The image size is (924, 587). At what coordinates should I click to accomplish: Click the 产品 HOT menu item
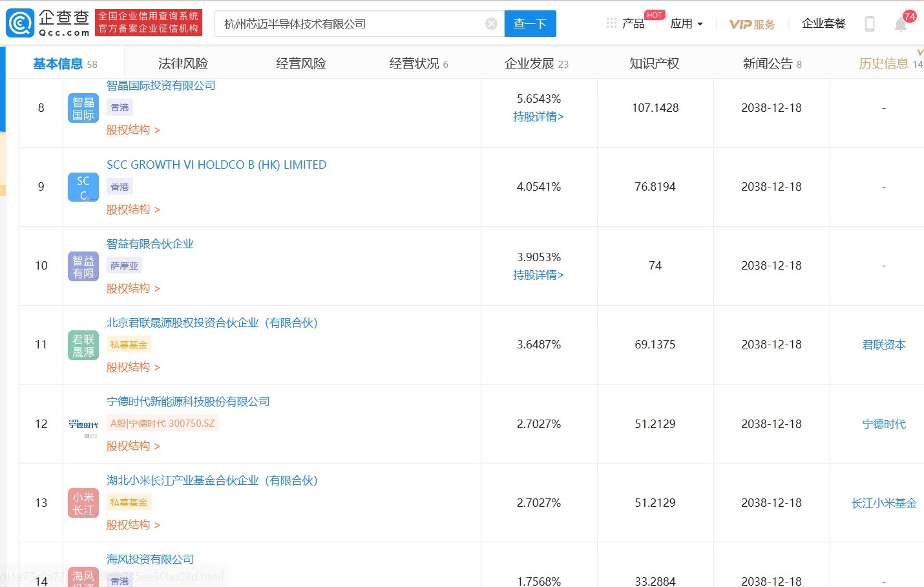click(633, 24)
